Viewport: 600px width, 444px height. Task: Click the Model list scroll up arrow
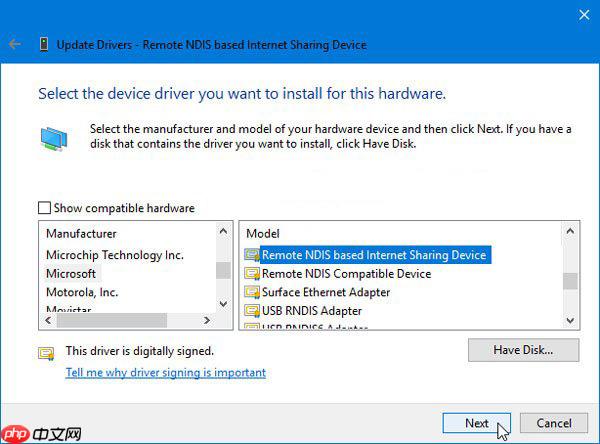[x=570, y=231]
